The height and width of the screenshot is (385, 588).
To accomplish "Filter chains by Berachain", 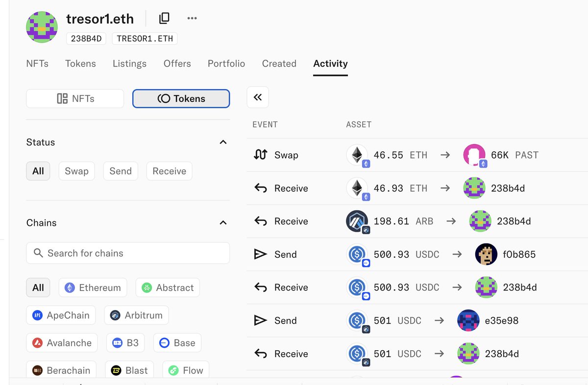I will click(62, 370).
